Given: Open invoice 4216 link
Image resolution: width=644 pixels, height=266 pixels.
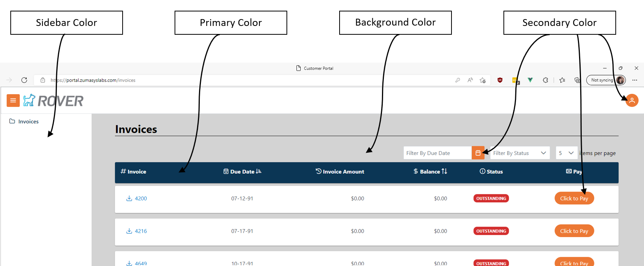Looking at the screenshot, I should (141, 231).
